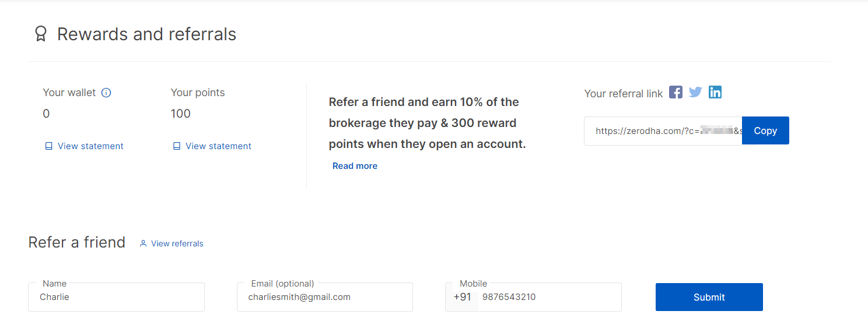This screenshot has height=332, width=868.
Task: Click the rewards ribbon icon in the header
Action: click(x=40, y=34)
